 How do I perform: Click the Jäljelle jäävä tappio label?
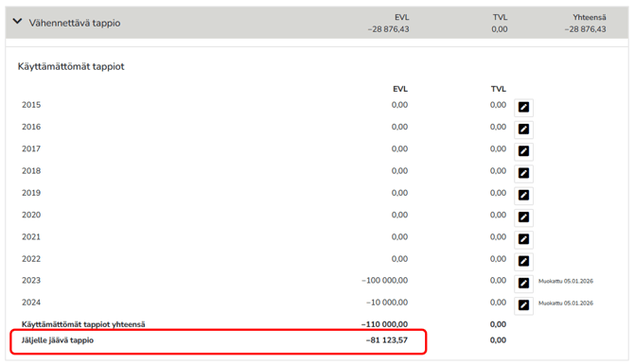click(58, 340)
